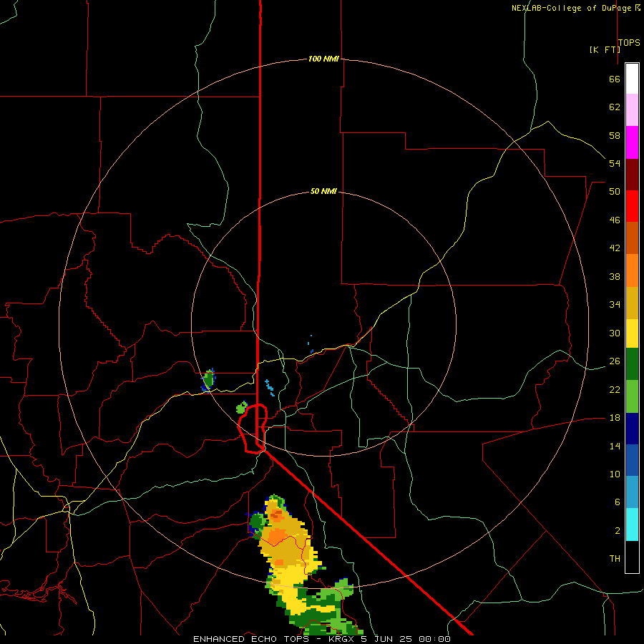Image resolution: width=644 pixels, height=644 pixels.
Task: Click the navy blue legend swatch
Action: (632, 429)
